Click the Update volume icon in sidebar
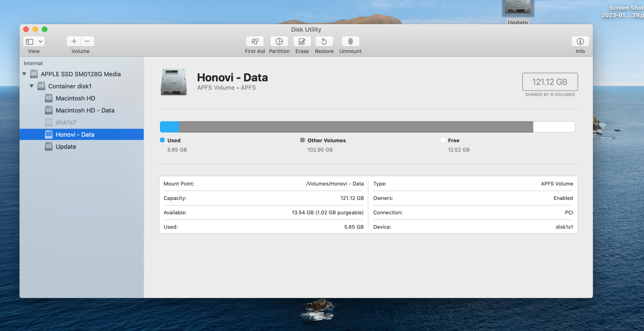644x331 pixels. tap(49, 146)
